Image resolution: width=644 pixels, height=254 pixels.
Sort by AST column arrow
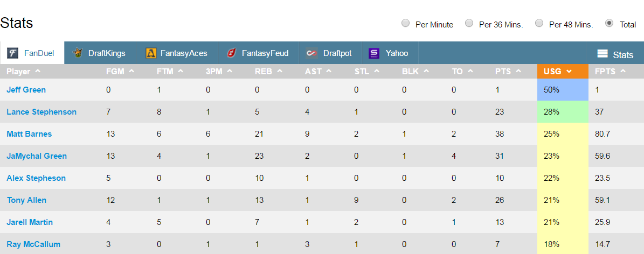[328, 71]
